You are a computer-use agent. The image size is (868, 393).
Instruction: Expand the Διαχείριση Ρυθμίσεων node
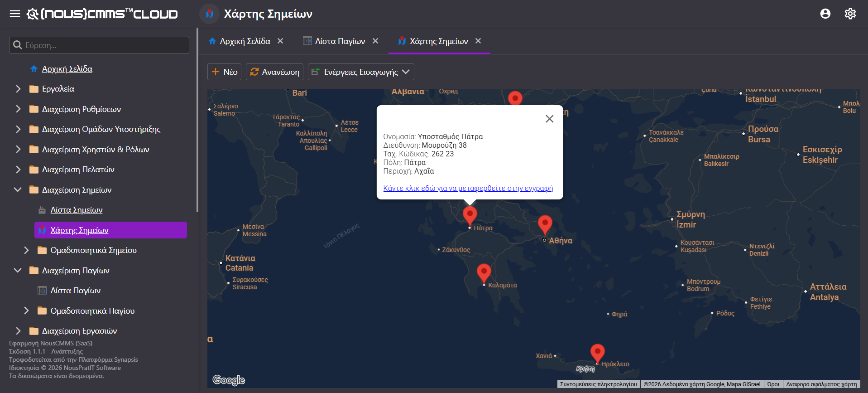(18, 109)
